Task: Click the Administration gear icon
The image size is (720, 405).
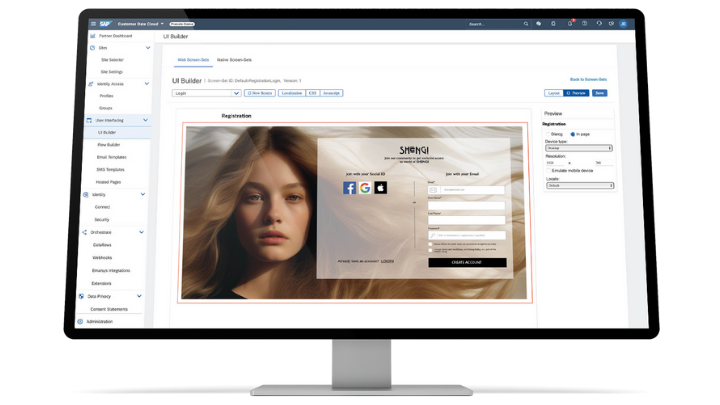Action: tap(80, 321)
